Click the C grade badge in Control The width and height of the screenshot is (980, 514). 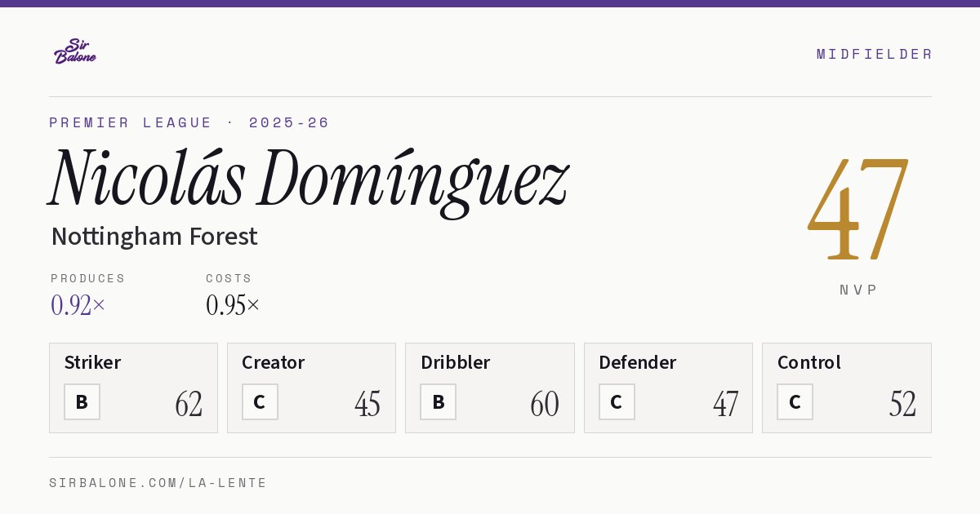click(x=795, y=401)
